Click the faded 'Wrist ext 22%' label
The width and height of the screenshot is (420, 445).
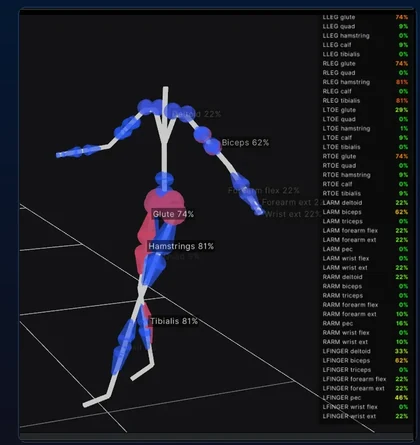[x=293, y=214]
